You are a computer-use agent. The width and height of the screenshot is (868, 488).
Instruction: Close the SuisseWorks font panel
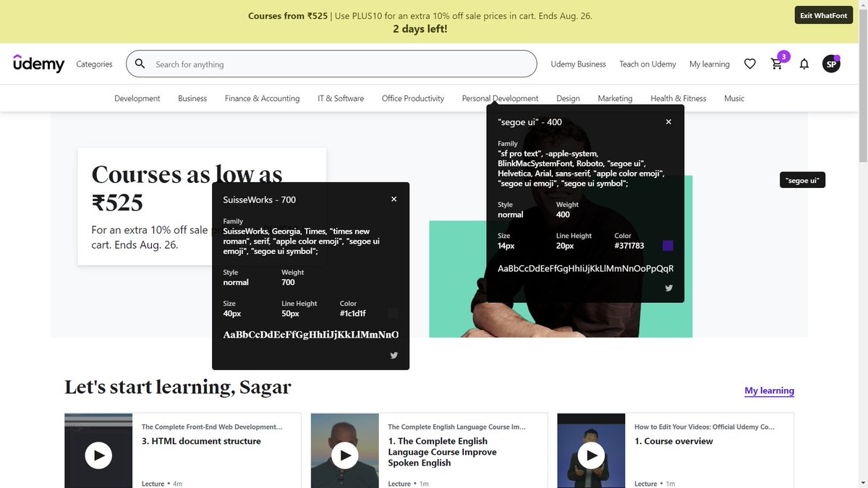tap(394, 199)
